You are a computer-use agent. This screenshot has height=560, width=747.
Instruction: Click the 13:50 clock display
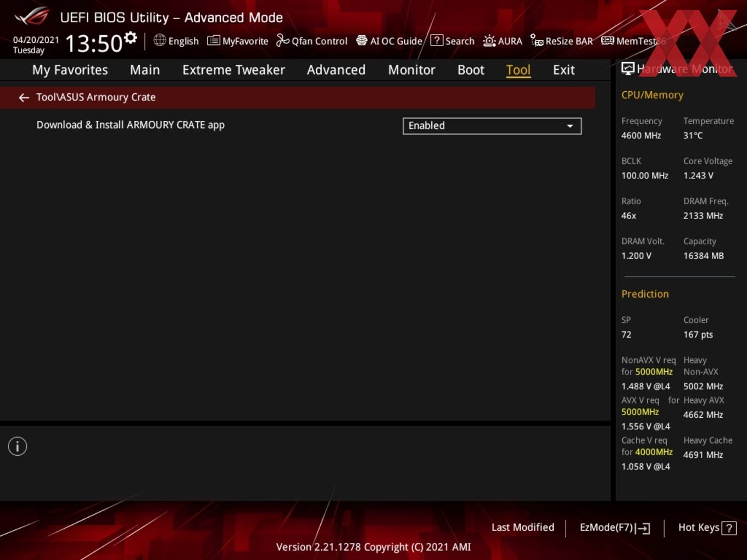[93, 43]
